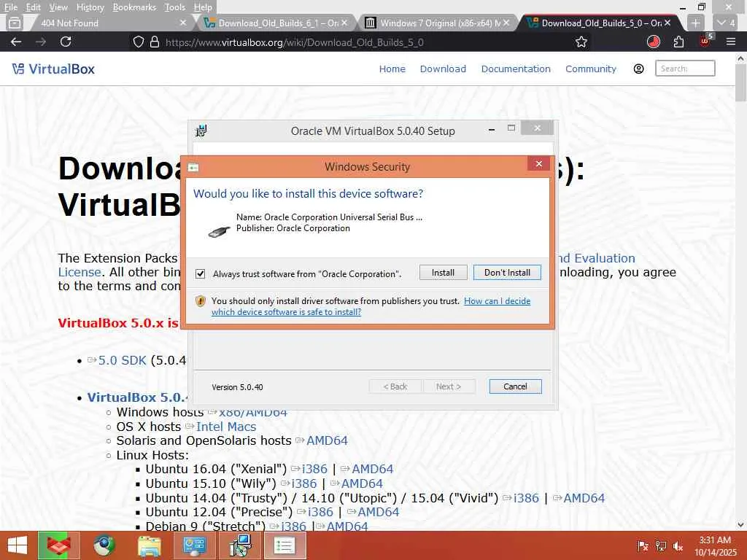747x560 pixels.
Task: Click the Windows Security title bar icon
Action: (x=193, y=167)
